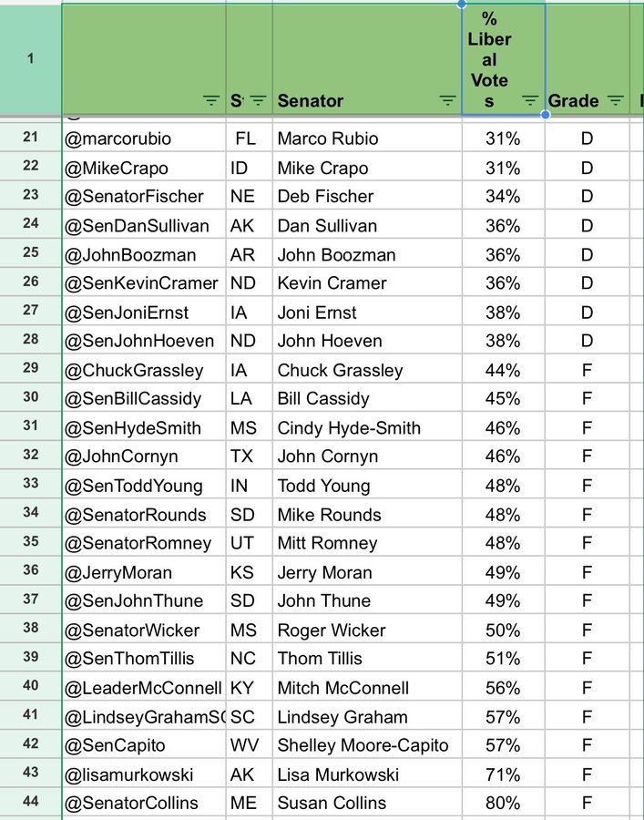Click selection handle at top of column
This screenshot has height=820, width=644.
(462, 4)
